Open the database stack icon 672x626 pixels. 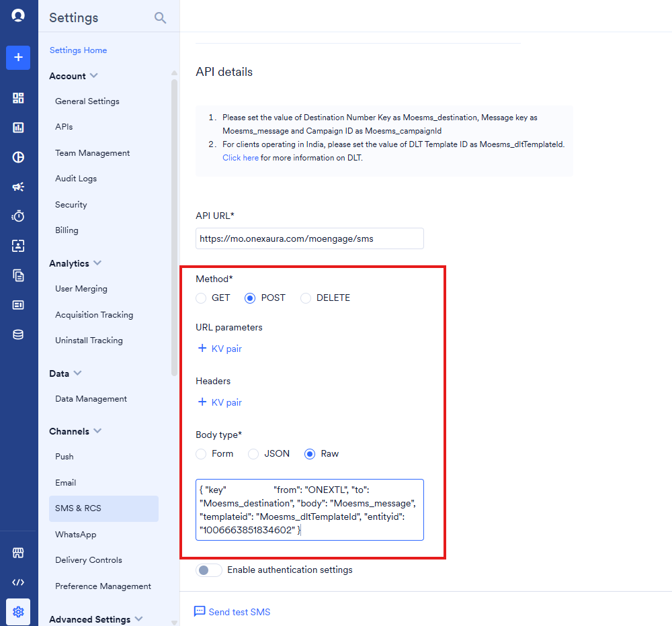(18, 334)
